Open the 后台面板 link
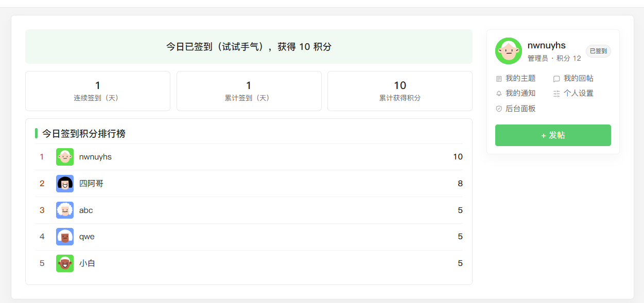Image resolution: width=644 pixels, height=303 pixels. click(x=520, y=109)
